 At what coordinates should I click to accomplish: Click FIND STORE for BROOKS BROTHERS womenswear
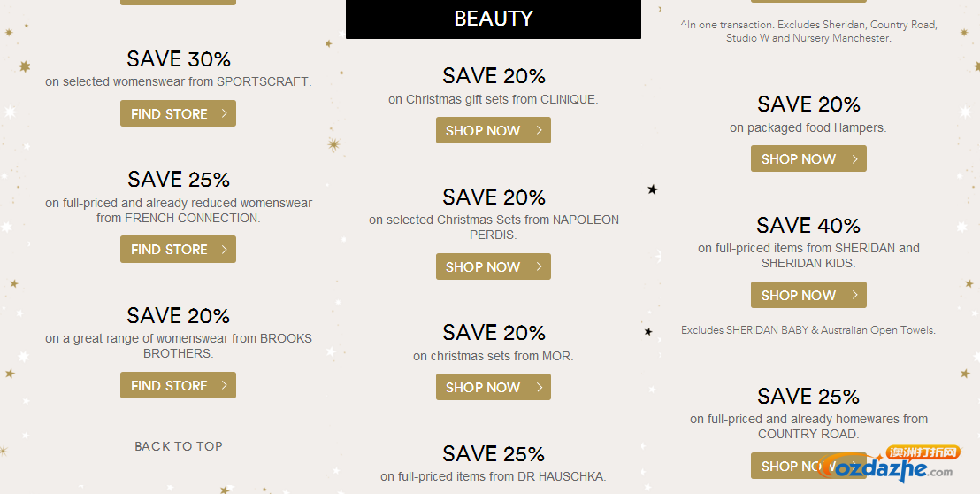point(178,385)
